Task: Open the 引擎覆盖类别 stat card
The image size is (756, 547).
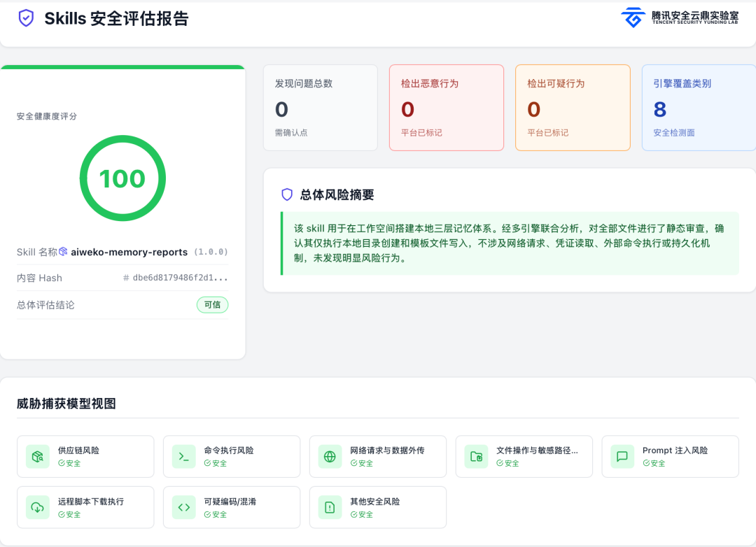Action: [x=699, y=108]
